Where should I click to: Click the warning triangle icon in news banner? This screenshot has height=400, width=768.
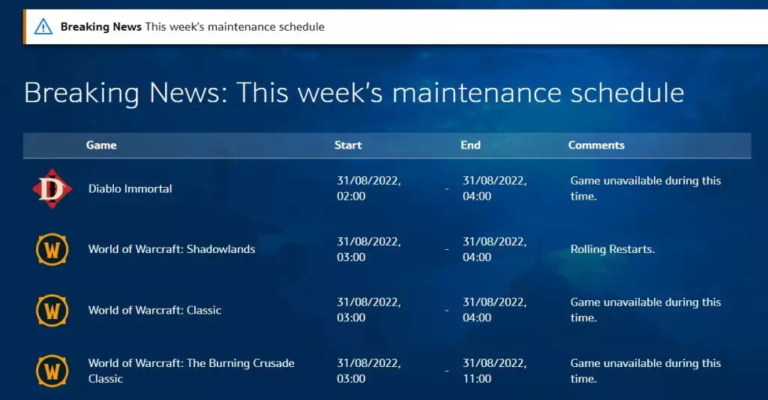(43, 26)
